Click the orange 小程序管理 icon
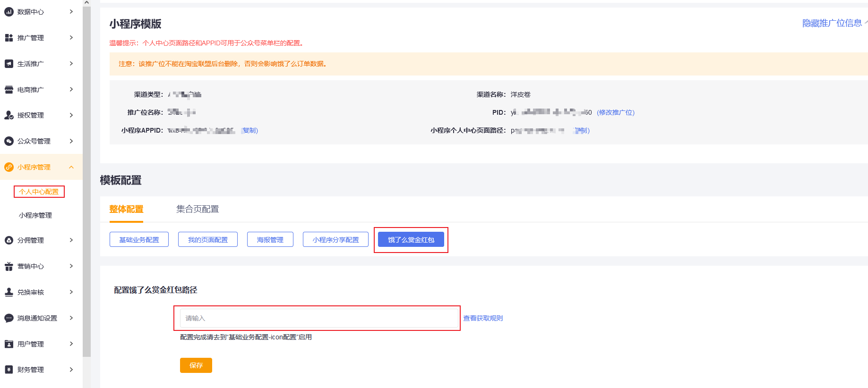The width and height of the screenshot is (868, 388). (x=9, y=167)
